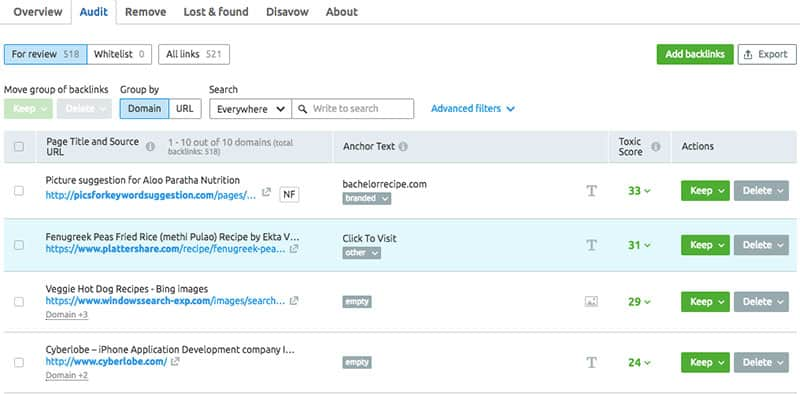Open the Everywhere search scope dropdown
Image resolution: width=800 pixels, height=394 pixels.
(x=251, y=109)
